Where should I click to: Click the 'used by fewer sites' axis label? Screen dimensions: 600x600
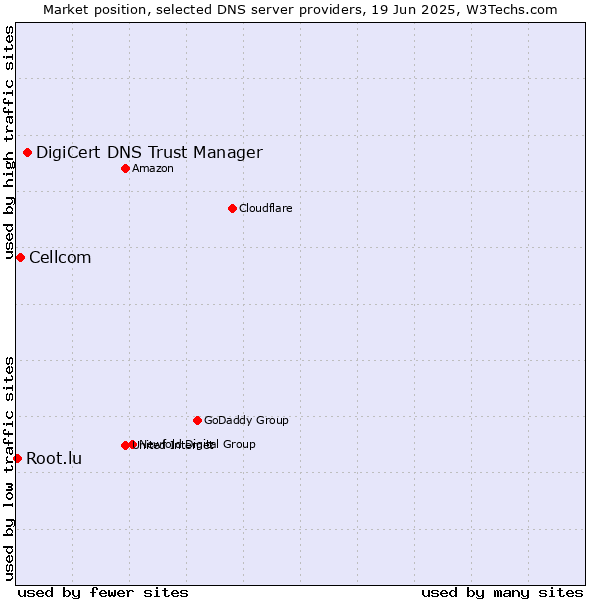tap(103, 592)
